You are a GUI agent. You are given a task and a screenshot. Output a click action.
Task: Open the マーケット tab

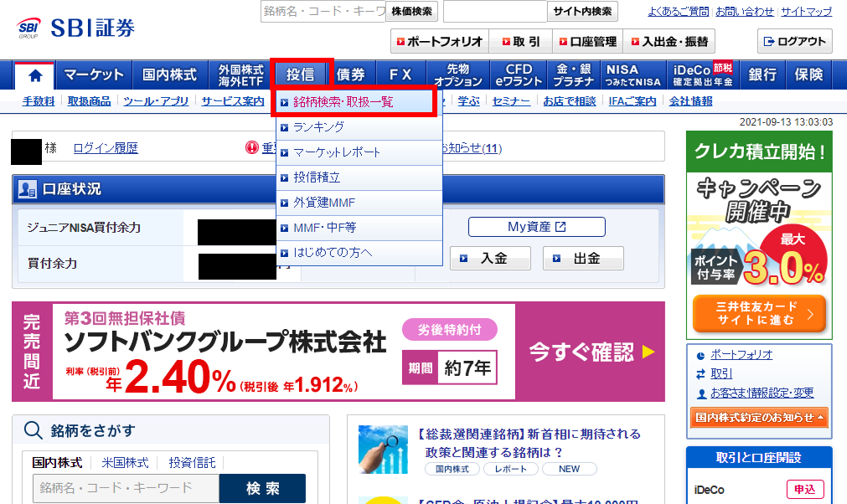(94, 75)
